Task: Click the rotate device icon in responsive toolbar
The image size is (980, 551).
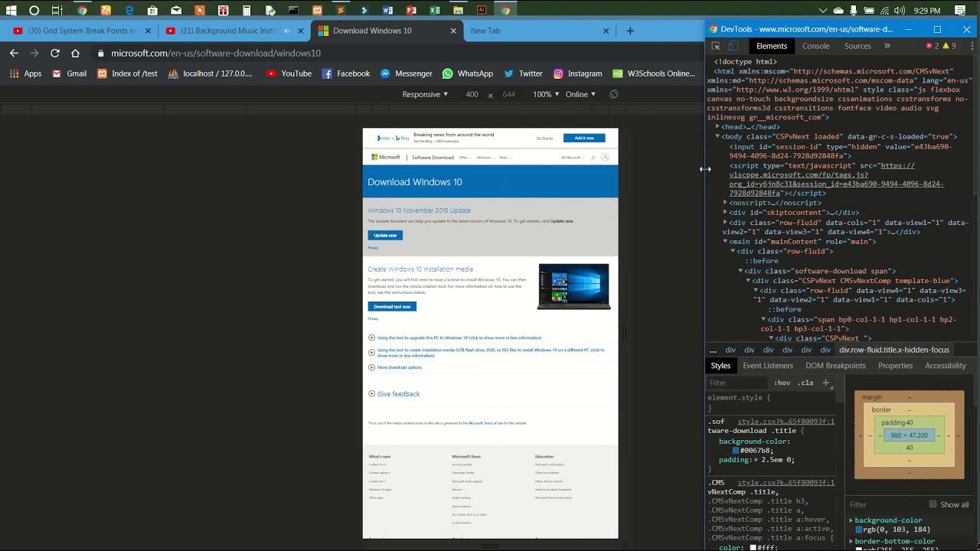Action: pos(613,94)
